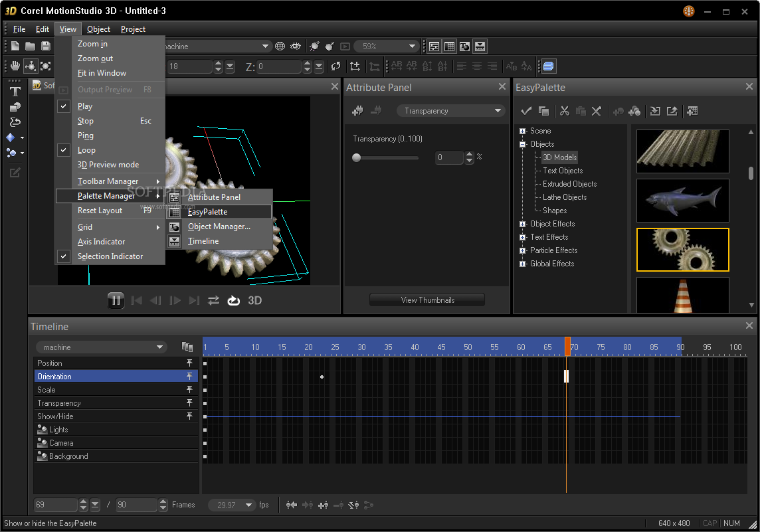Click the export icon in EasyPalette toolbar

click(672, 111)
